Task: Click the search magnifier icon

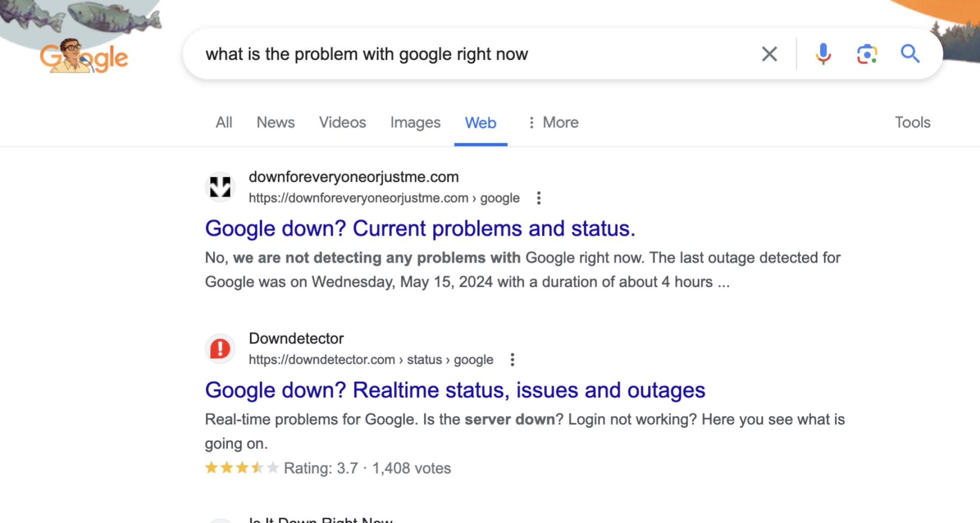Action: [x=910, y=54]
